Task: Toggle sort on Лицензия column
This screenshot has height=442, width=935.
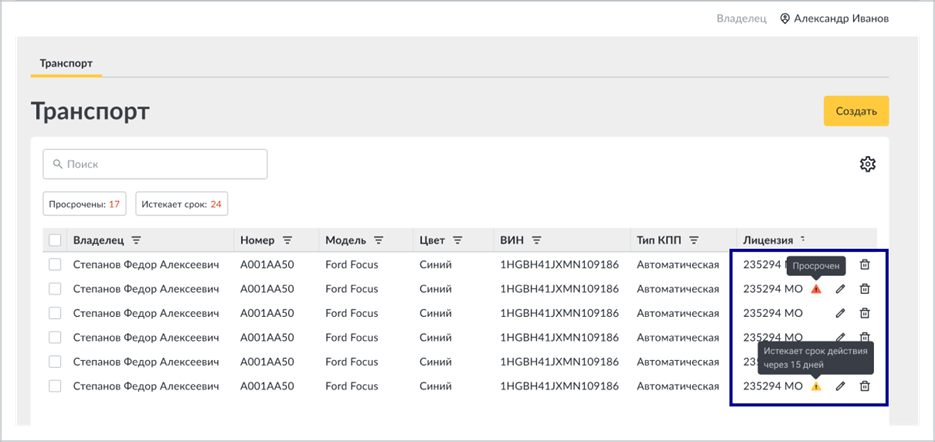Action: (x=803, y=239)
